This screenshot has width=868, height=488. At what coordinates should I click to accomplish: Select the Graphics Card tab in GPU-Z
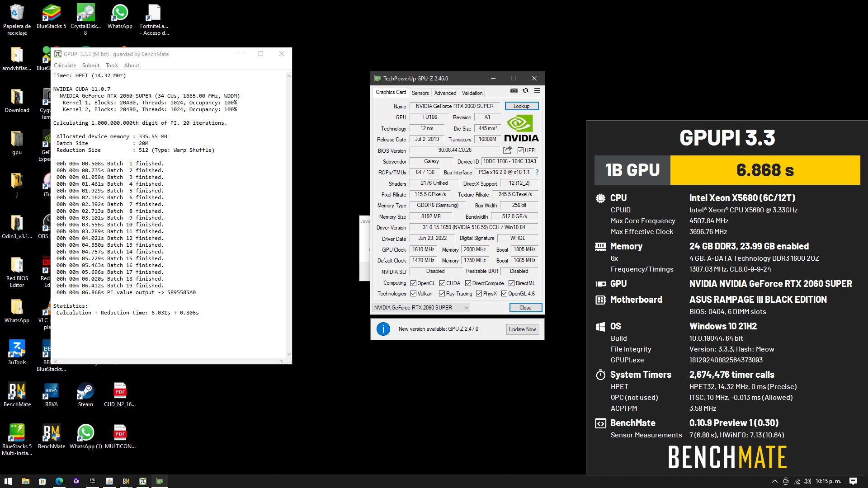tap(391, 92)
